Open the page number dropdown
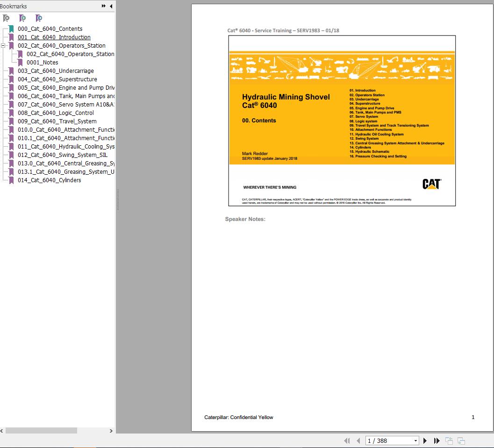Viewport: 494px width, 448px height. (x=415, y=441)
